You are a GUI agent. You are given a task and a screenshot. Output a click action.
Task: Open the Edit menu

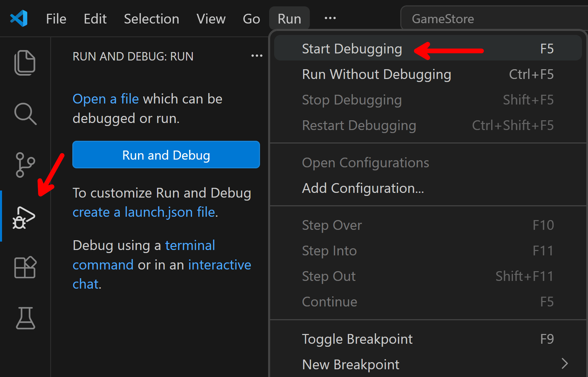pos(95,19)
